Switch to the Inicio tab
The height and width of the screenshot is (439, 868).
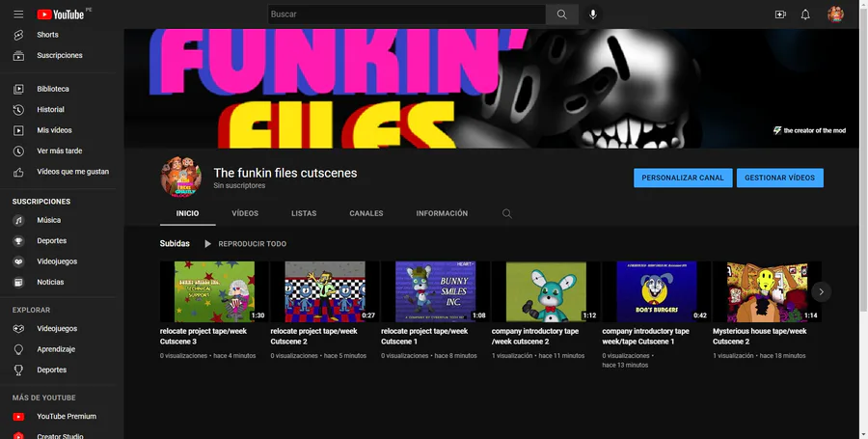click(188, 213)
